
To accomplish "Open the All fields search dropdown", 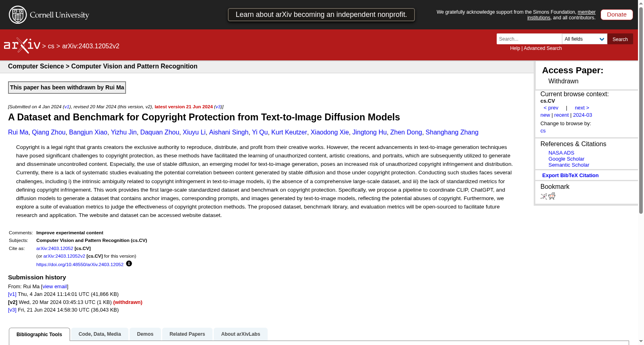I will coord(584,39).
